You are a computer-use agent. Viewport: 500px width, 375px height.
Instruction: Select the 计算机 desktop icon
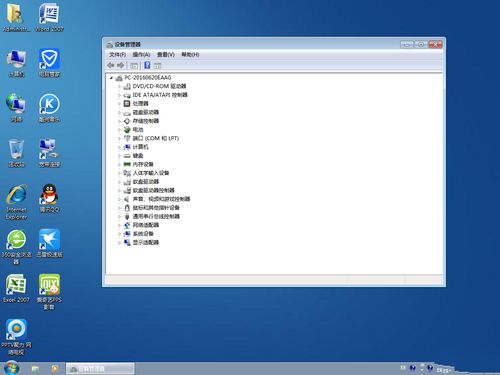click(16, 63)
